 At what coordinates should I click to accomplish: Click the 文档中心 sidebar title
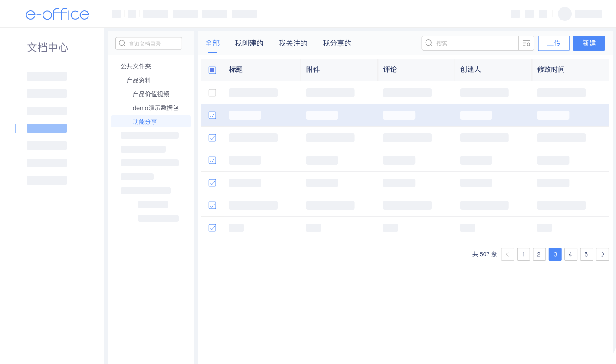pos(48,48)
